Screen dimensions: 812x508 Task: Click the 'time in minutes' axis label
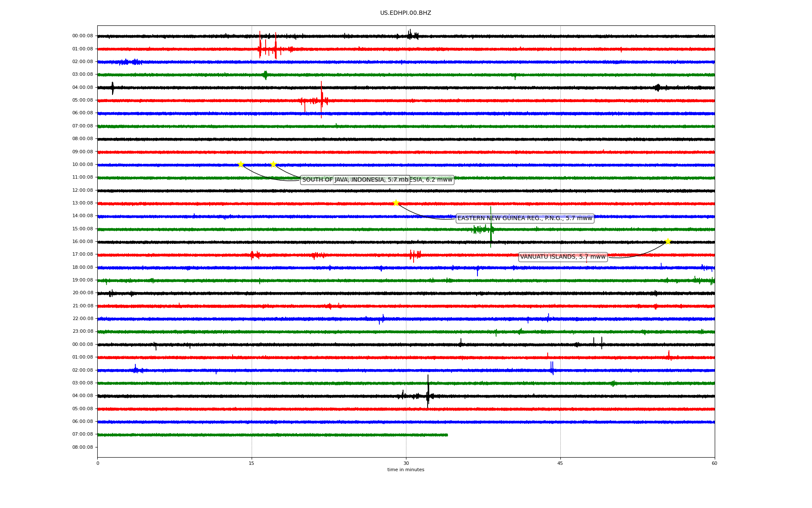point(406,469)
